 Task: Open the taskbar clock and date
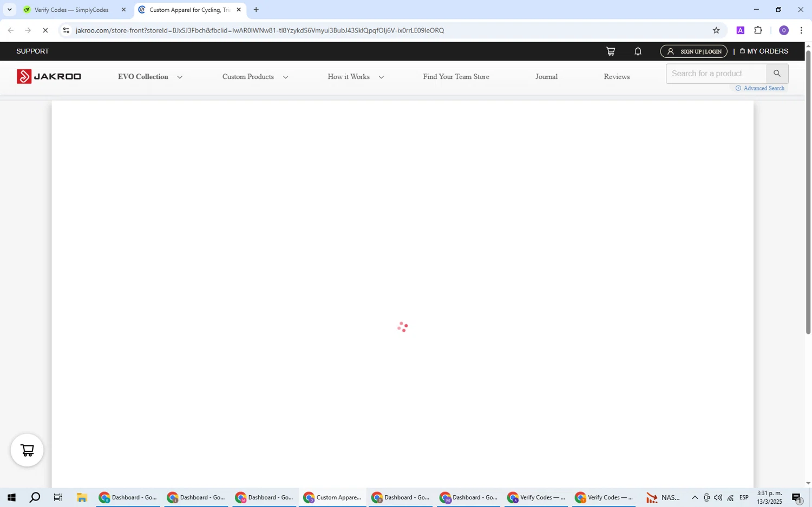click(x=769, y=498)
